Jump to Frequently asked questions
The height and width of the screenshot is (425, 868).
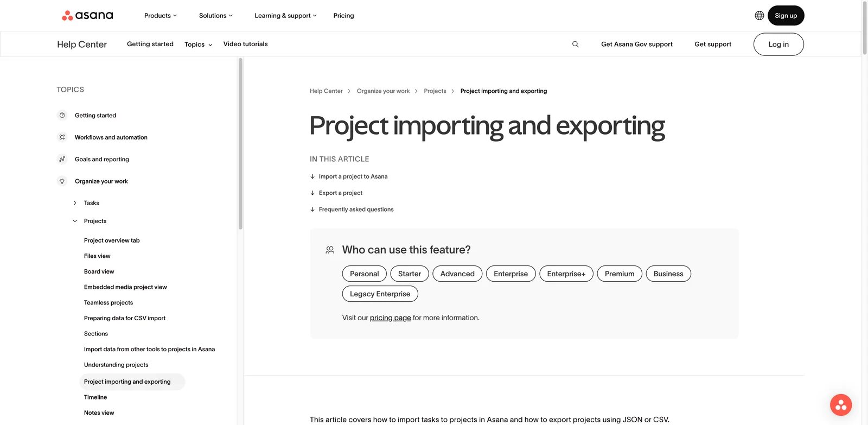click(x=356, y=209)
